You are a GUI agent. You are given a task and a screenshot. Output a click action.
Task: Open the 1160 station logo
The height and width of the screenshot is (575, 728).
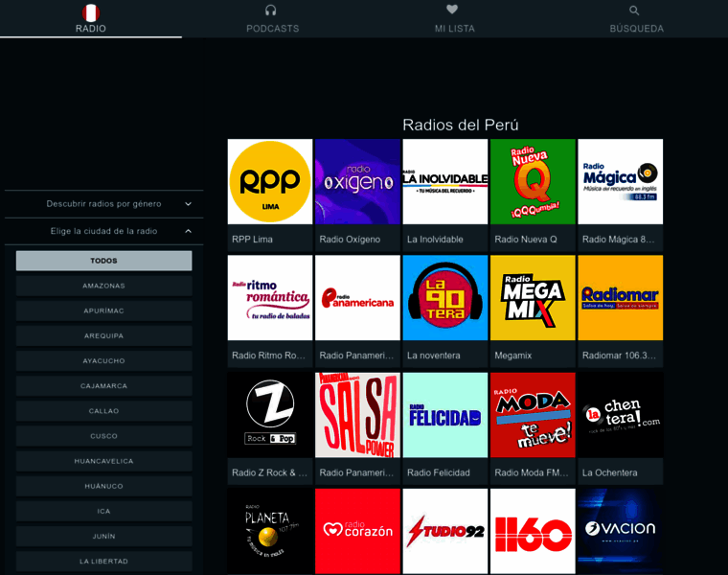(x=533, y=531)
